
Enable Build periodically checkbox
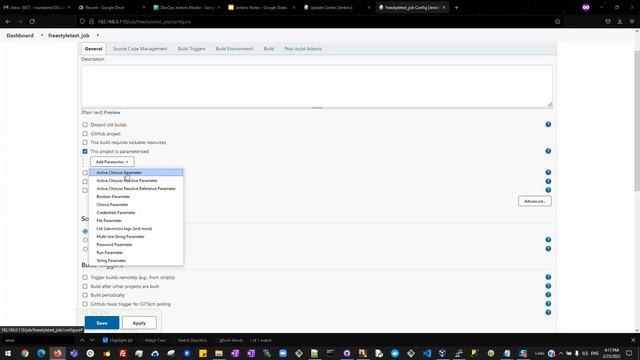point(85,295)
